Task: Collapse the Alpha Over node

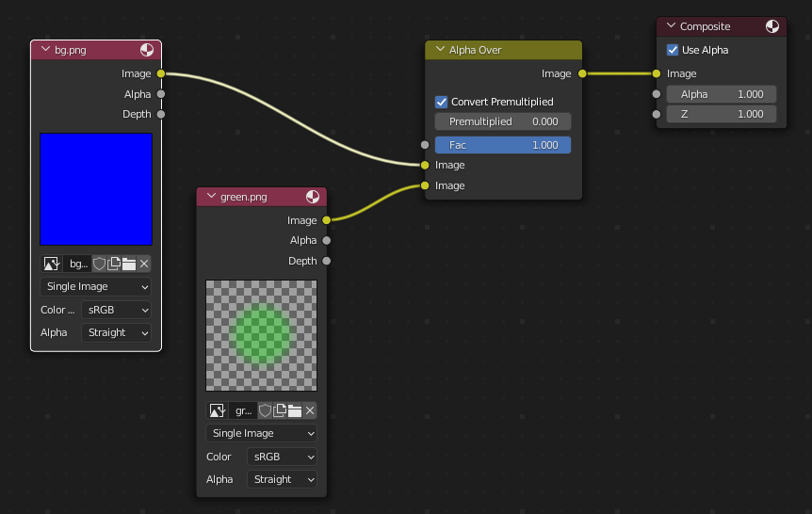Action: [438, 50]
